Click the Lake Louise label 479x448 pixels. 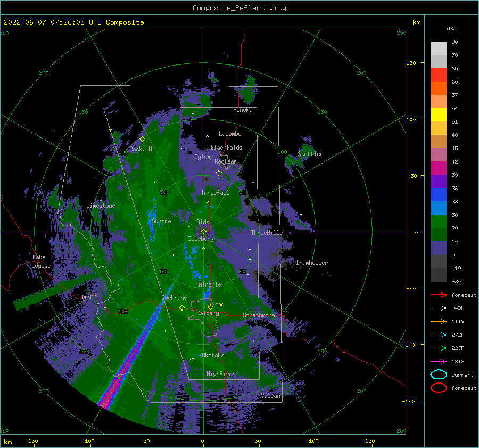point(41,262)
